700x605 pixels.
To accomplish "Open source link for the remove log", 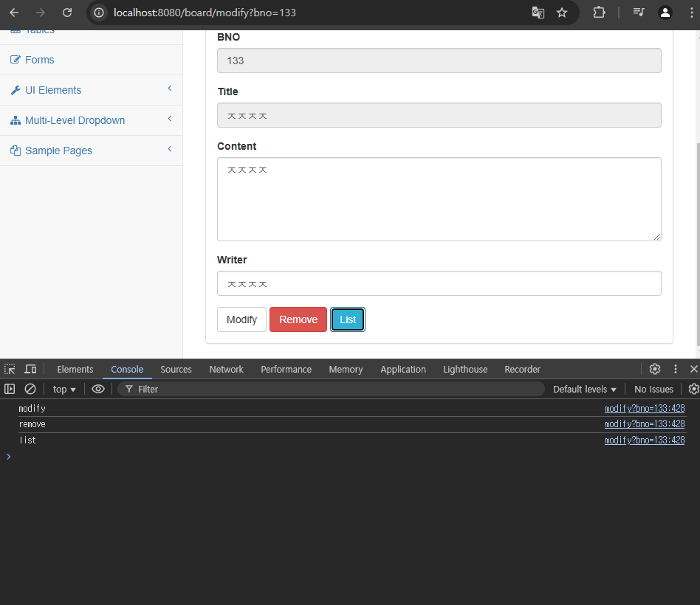I will (x=645, y=423).
